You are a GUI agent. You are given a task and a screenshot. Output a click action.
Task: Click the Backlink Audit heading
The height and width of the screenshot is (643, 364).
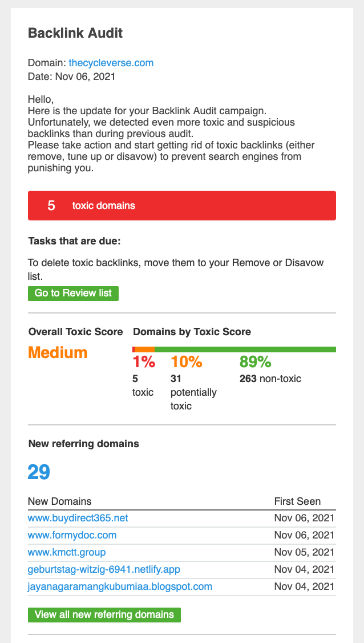click(x=75, y=33)
